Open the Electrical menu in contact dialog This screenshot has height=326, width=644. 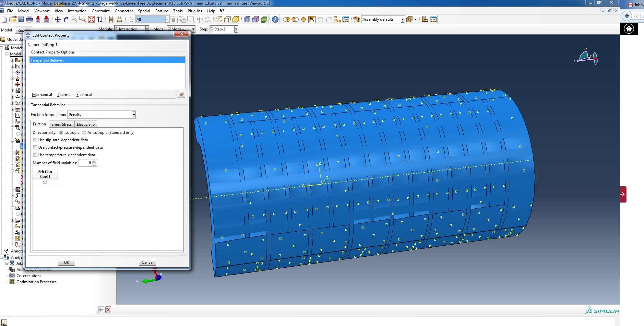click(84, 95)
